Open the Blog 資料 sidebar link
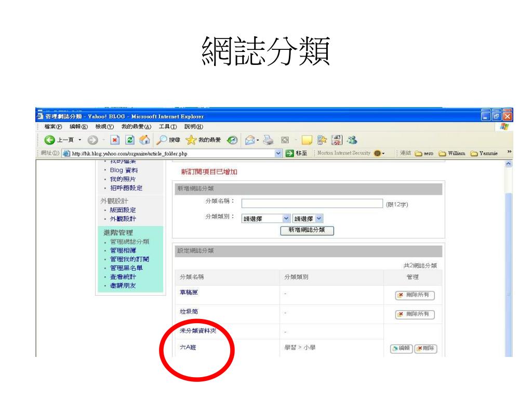The image size is (532, 399). pyautogui.click(x=124, y=170)
